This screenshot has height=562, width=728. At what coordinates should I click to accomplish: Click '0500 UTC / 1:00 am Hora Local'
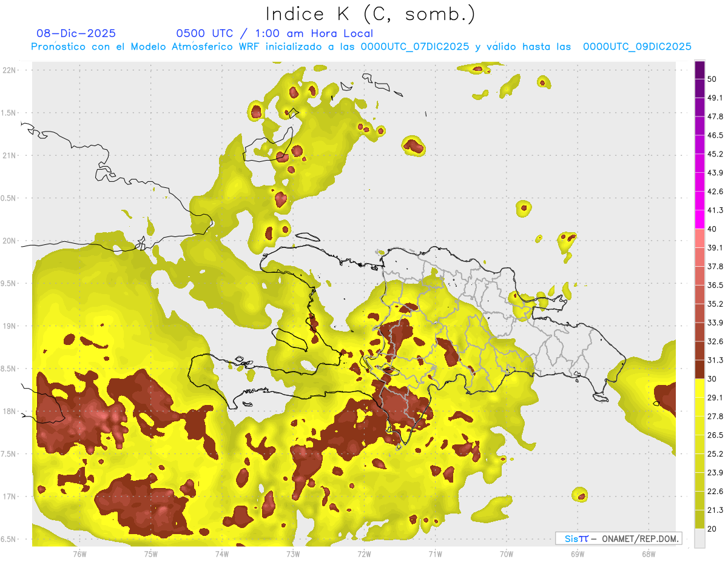(274, 33)
